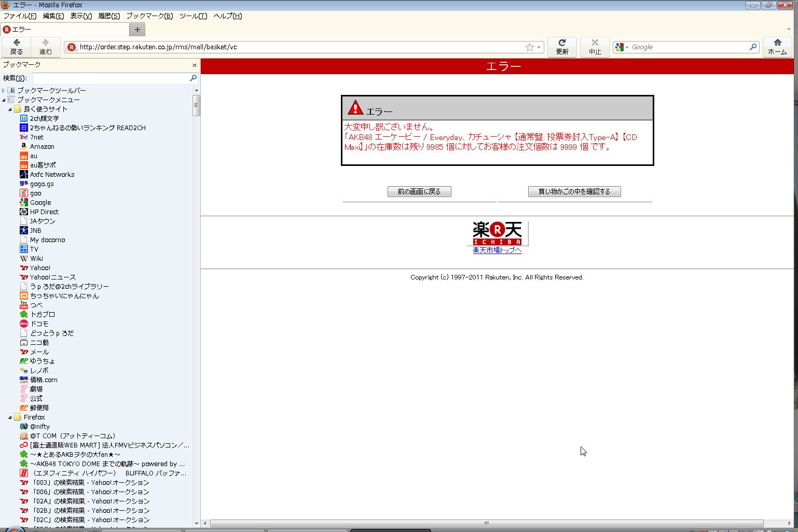The width and height of the screenshot is (798, 532).
Task: Open the gogo.gs bookmark
Action: pyautogui.click(x=37, y=184)
